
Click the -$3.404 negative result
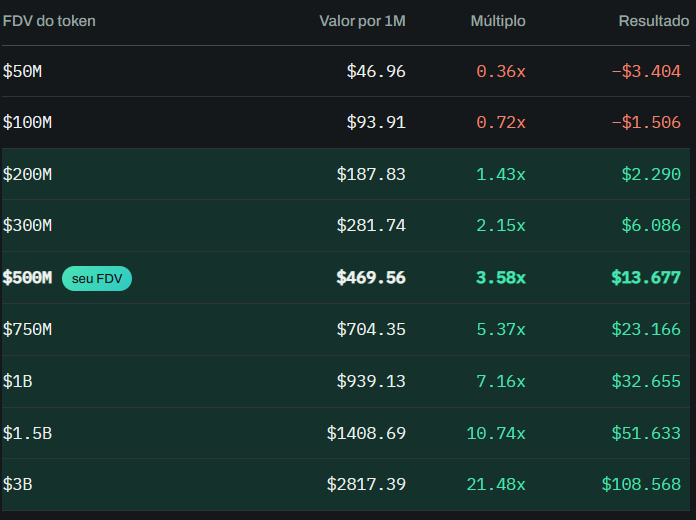tap(646, 71)
